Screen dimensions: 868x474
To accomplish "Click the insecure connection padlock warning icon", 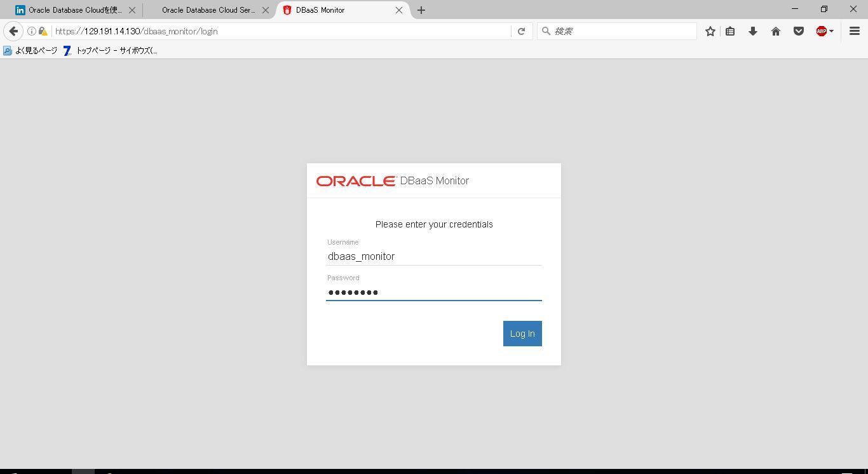I will 43,31.
